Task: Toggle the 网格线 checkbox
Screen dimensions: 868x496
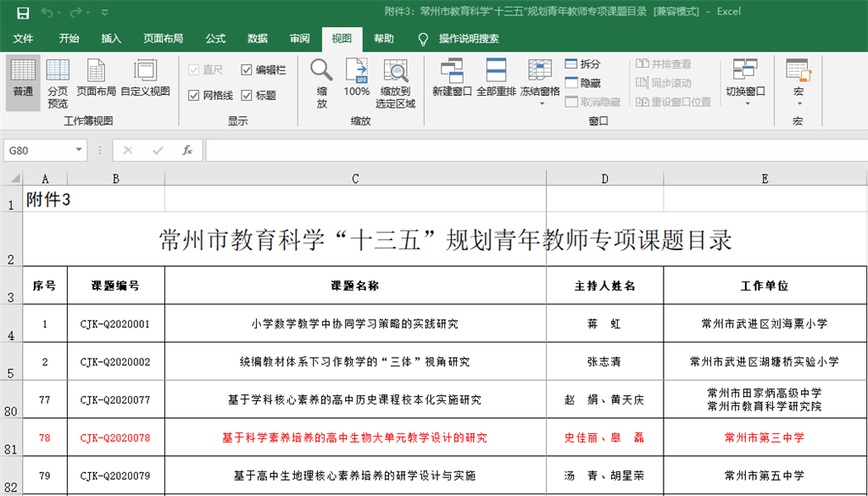Action: (210, 95)
